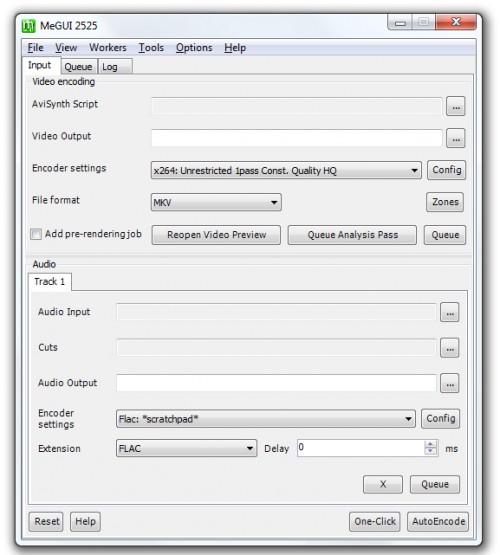Open the One-Click encoder
The image size is (500, 555).
tap(375, 521)
